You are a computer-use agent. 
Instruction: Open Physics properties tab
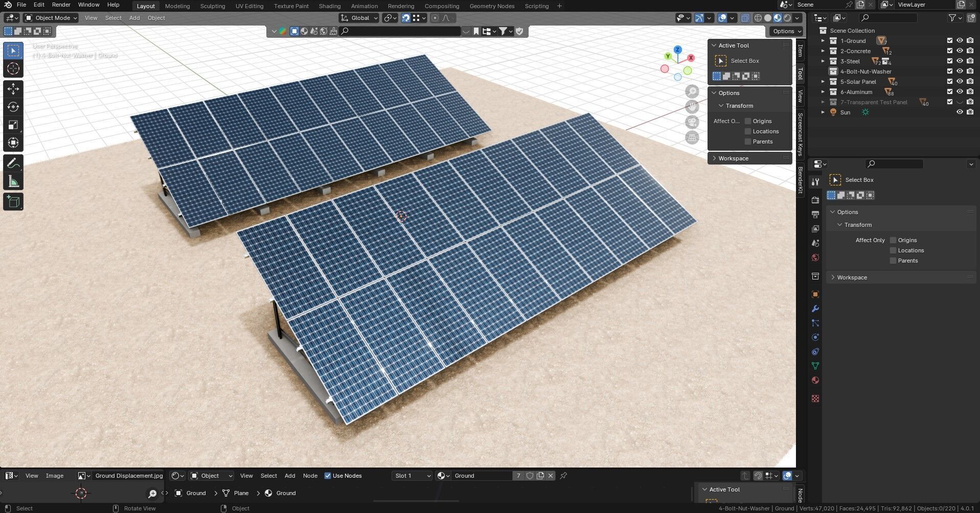(x=815, y=337)
